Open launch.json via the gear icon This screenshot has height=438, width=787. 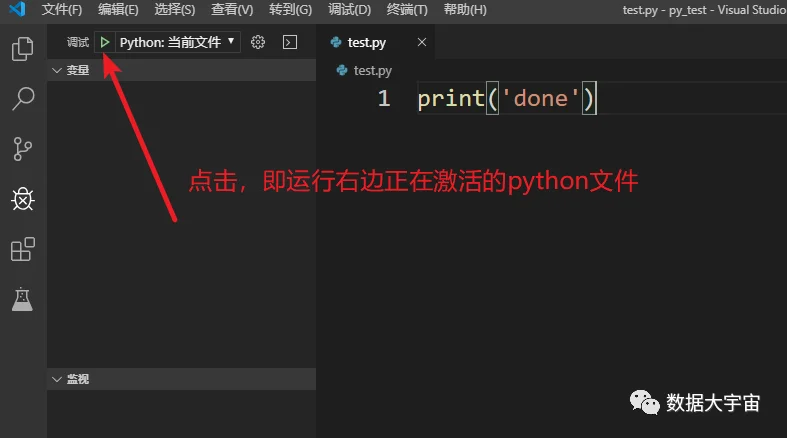[x=257, y=42]
